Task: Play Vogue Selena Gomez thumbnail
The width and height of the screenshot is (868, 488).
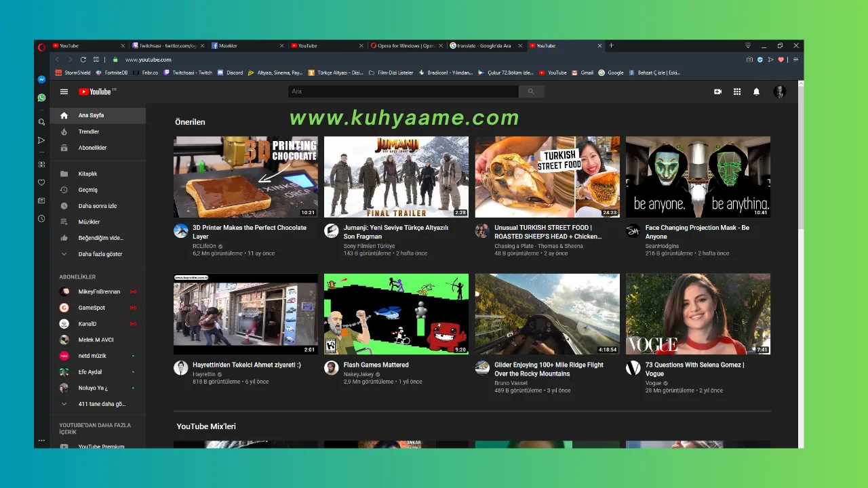Action: pos(698,314)
